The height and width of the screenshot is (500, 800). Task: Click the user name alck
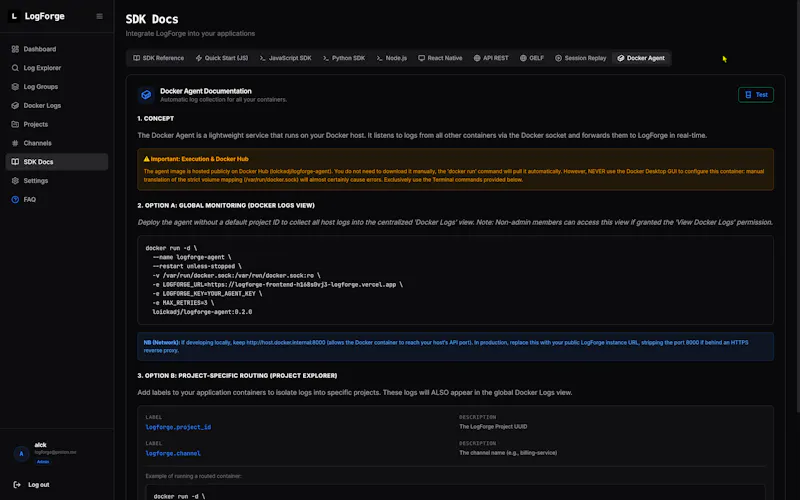[40, 445]
